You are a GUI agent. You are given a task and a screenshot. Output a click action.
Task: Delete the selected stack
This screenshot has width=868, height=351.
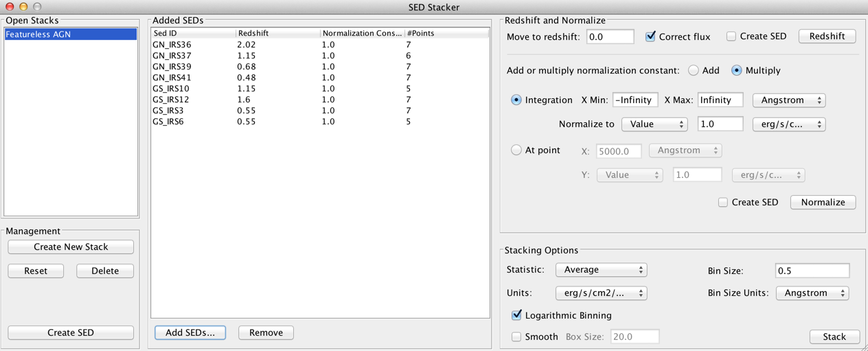(x=105, y=271)
